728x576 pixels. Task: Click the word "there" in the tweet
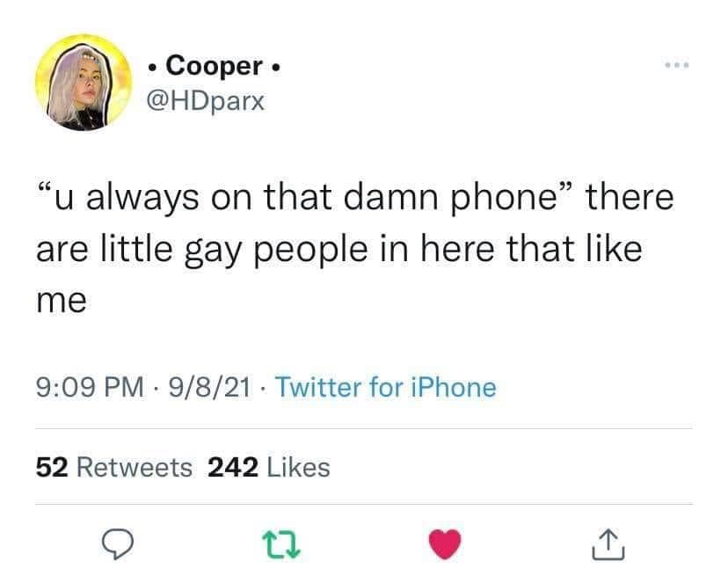click(630, 197)
